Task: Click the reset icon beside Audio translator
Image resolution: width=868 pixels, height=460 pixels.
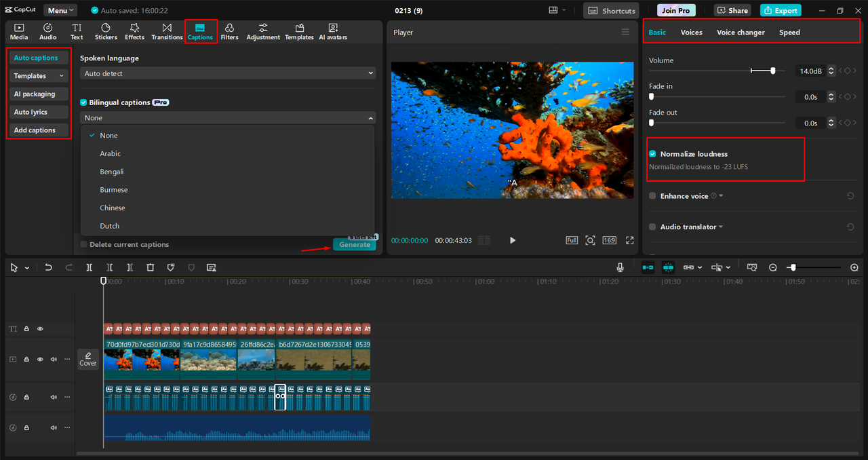Action: [x=850, y=227]
